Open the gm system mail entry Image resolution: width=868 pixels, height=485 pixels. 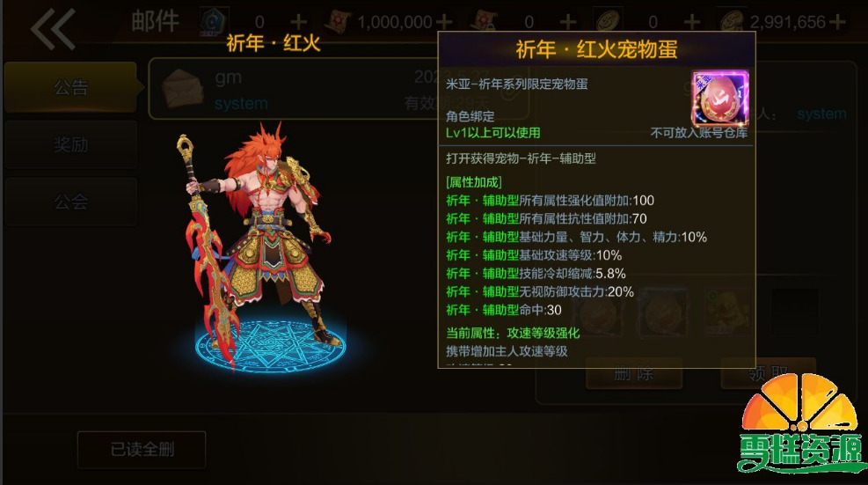click(339, 88)
